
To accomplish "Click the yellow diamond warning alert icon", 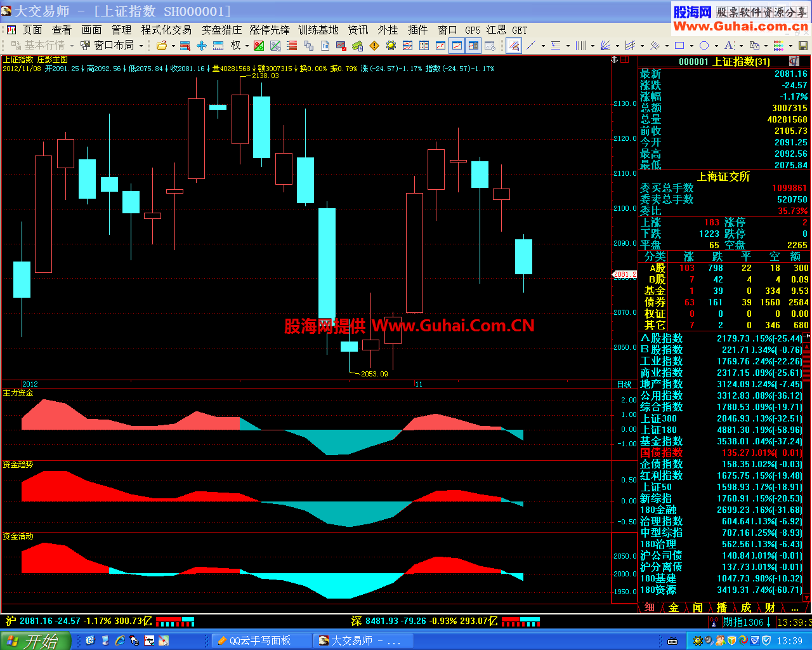I will point(374,46).
